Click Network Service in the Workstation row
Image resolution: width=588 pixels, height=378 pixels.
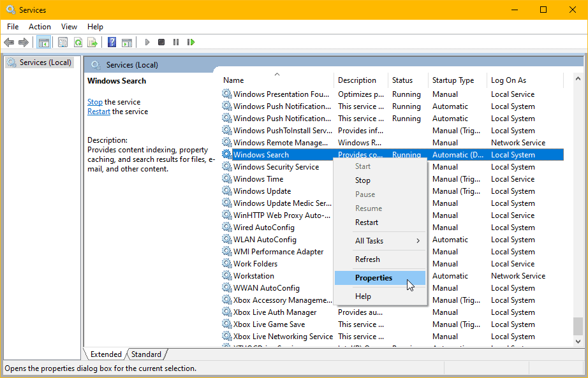click(518, 275)
